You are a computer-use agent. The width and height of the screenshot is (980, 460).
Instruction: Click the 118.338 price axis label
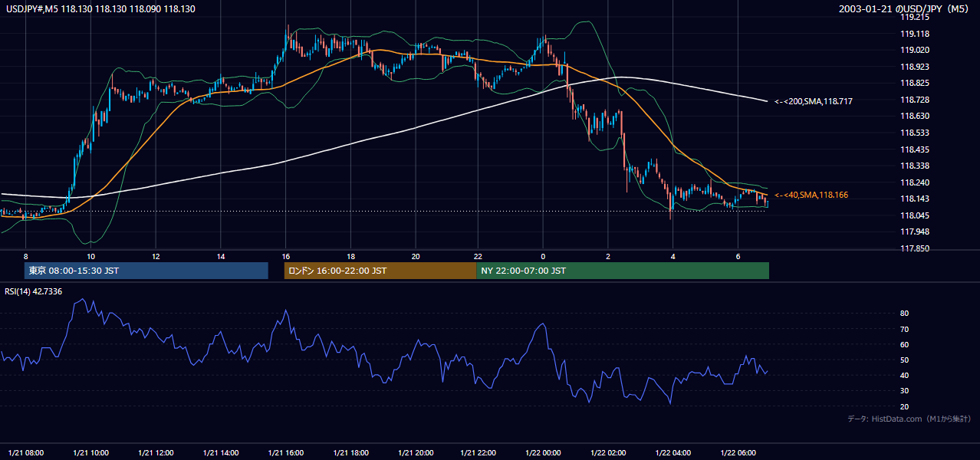[915, 166]
